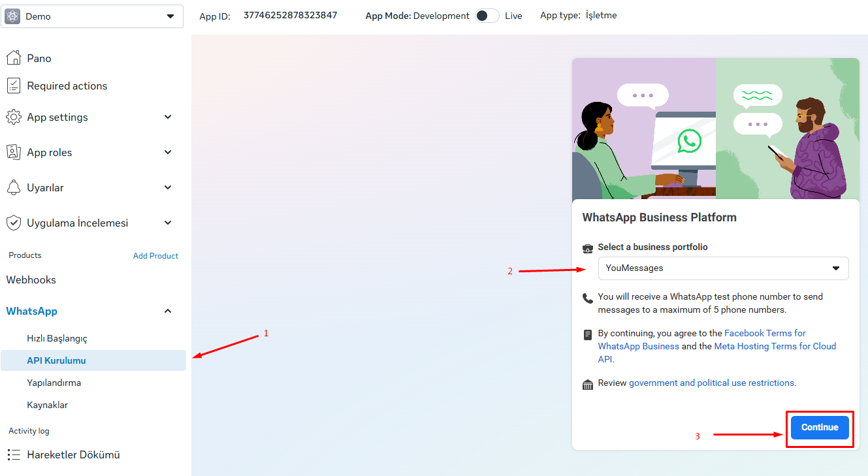Open Hızlı Başlangıç in the sidebar

click(57, 338)
